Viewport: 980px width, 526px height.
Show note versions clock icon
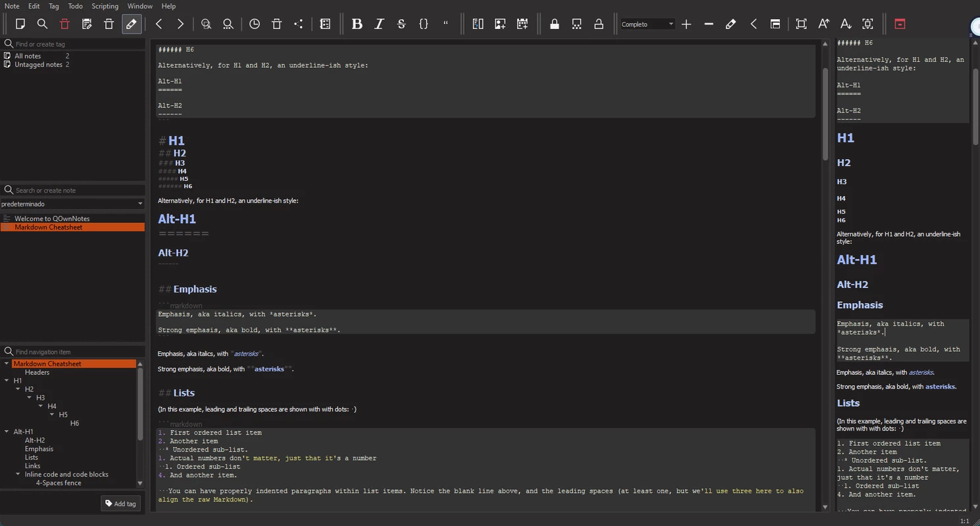[255, 24]
